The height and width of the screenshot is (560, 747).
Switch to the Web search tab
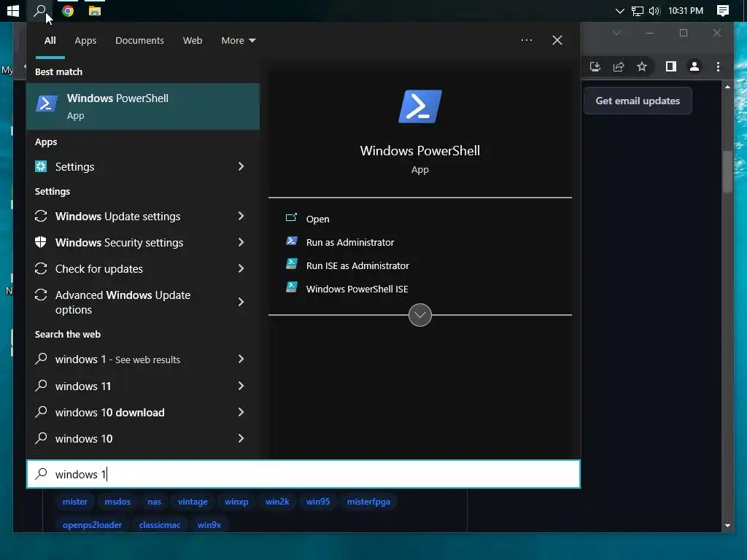tap(193, 41)
